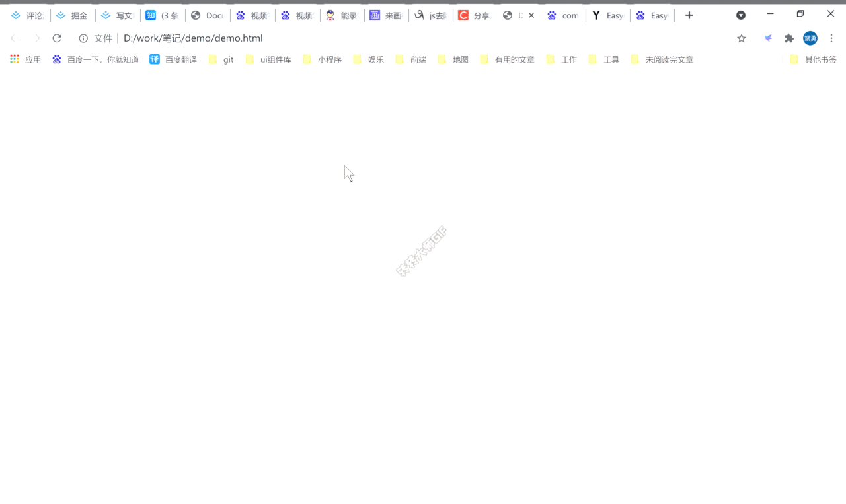
Task: Open the 工具 bookmark folder
Action: [x=603, y=59]
